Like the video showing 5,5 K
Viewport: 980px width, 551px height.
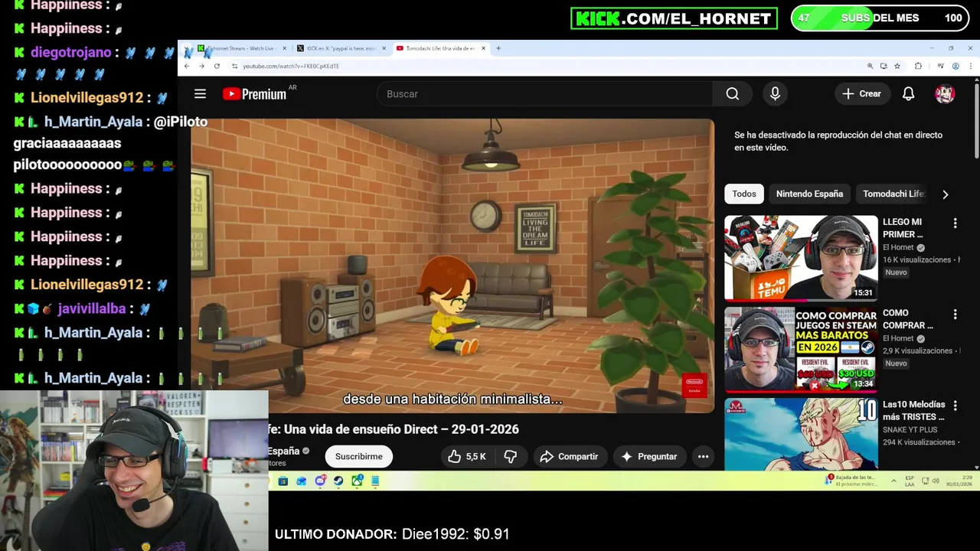click(467, 456)
